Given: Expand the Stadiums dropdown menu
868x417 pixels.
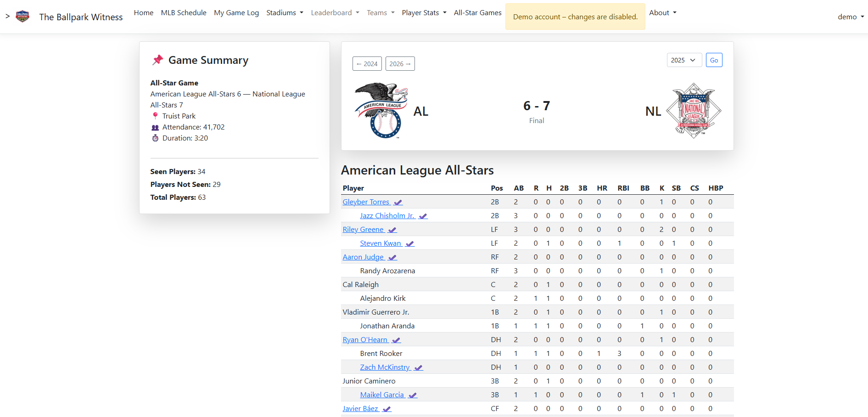Looking at the screenshot, I should (x=285, y=13).
